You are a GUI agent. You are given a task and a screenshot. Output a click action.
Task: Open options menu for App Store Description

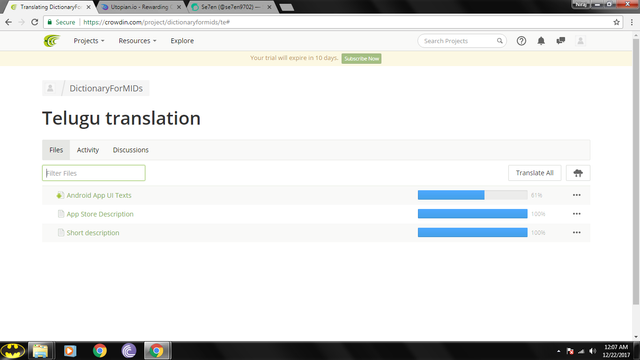pyautogui.click(x=576, y=214)
